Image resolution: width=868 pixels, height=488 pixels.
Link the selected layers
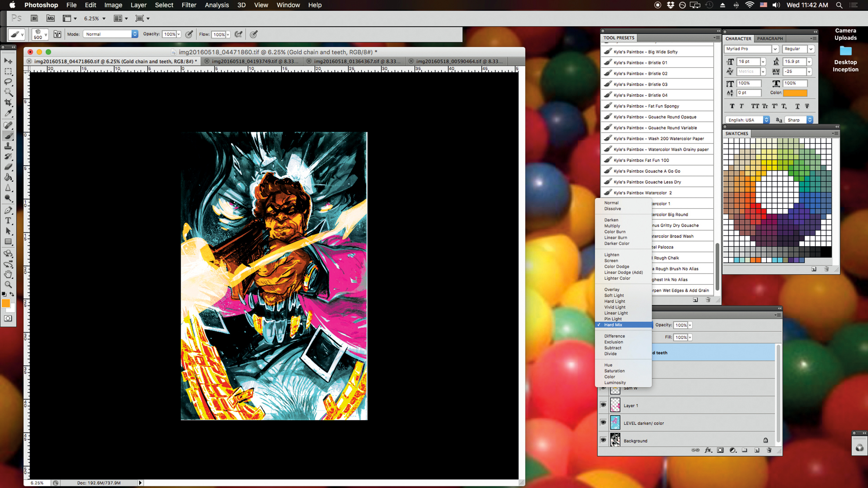click(x=695, y=450)
